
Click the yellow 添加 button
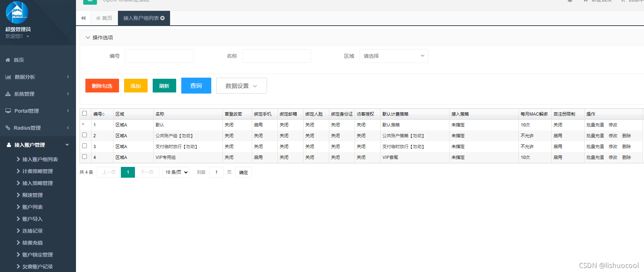[x=136, y=86]
